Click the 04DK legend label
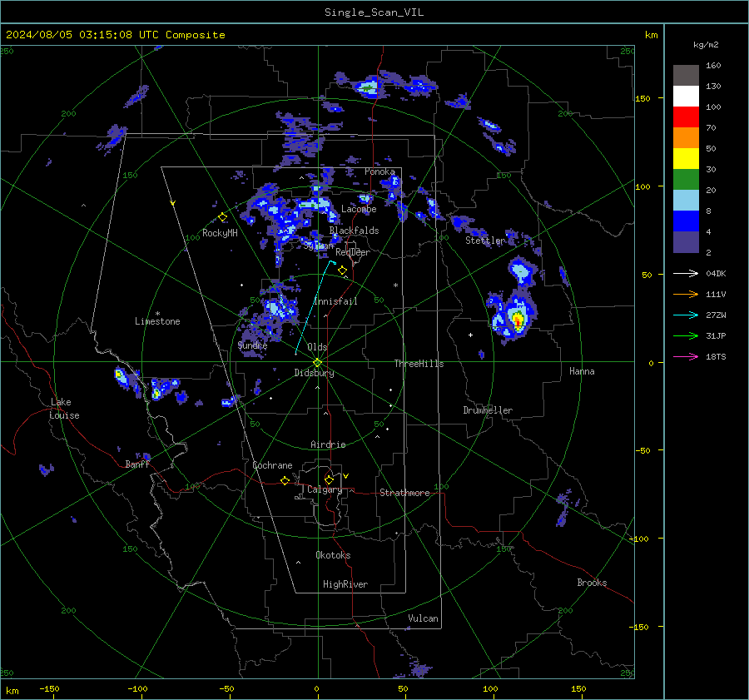This screenshot has width=749, height=700. [x=716, y=273]
